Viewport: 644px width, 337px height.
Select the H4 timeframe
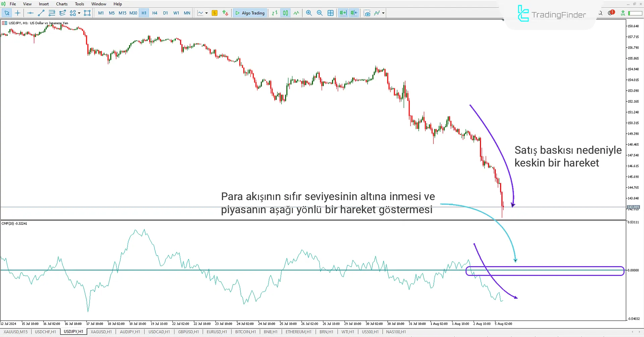point(155,13)
